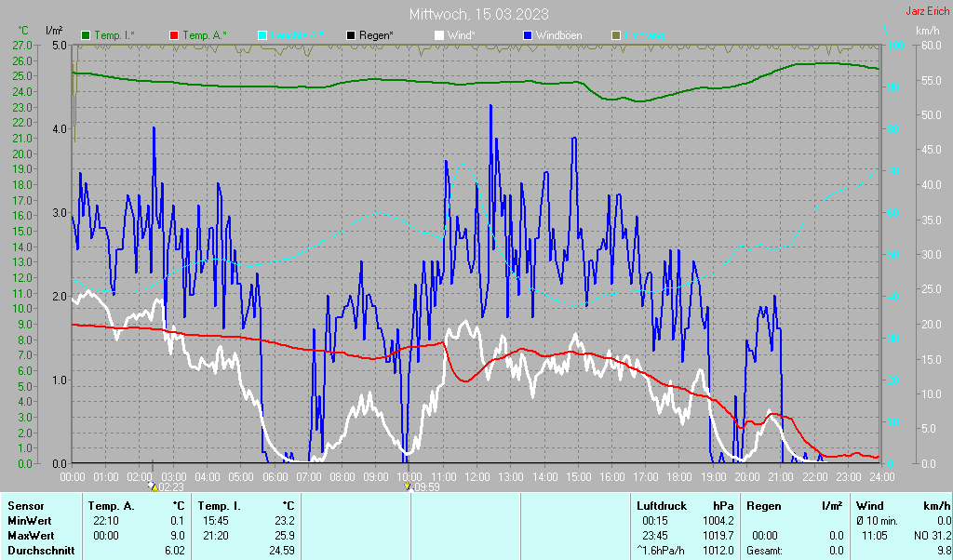Click the km/h unit label above right axis

[x=927, y=31]
